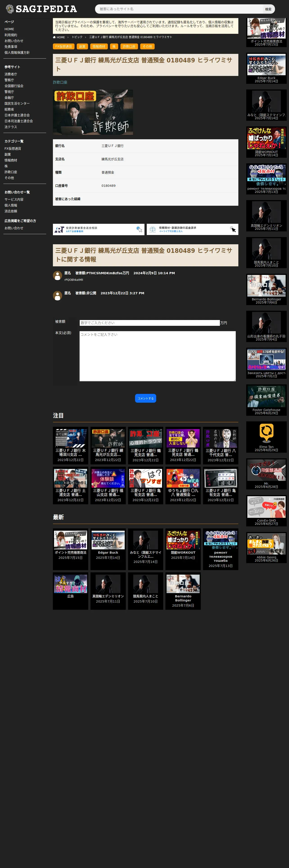Select the FX仮想通貨 orange tag
This screenshot has height=868, width=289.
pyautogui.click(x=64, y=46)
